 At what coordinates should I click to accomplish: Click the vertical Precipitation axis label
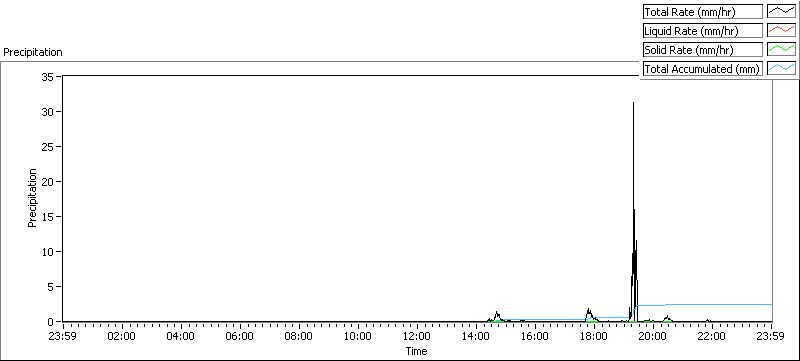pos(32,198)
